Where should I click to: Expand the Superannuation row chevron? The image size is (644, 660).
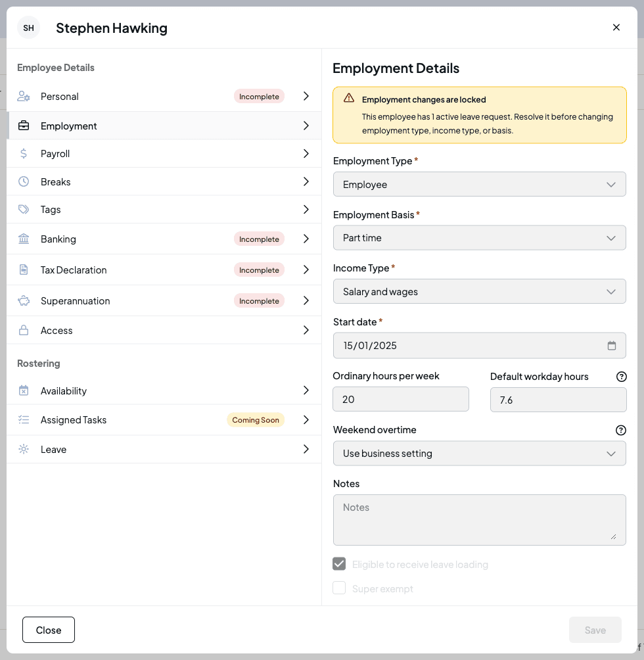click(x=306, y=300)
